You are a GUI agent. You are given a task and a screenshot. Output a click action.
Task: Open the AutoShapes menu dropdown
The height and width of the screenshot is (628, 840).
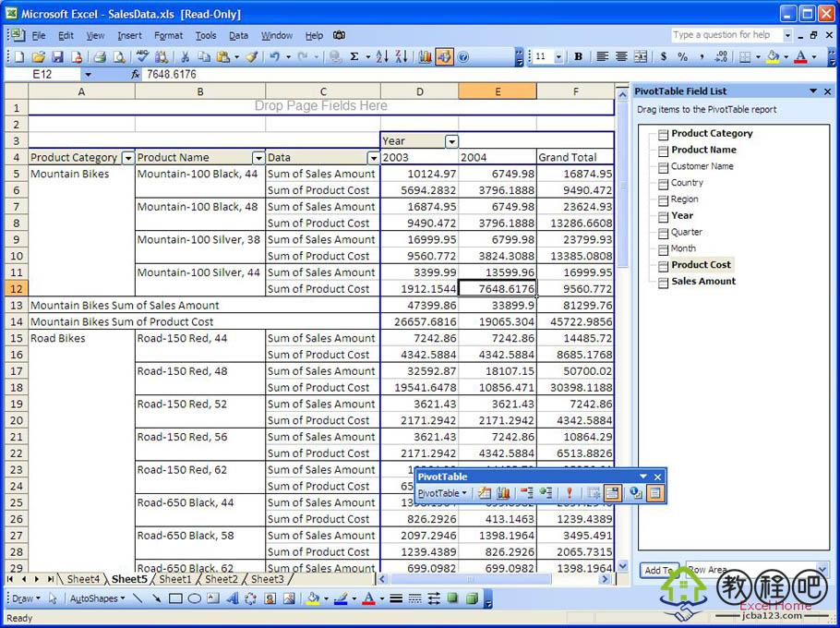(97, 598)
